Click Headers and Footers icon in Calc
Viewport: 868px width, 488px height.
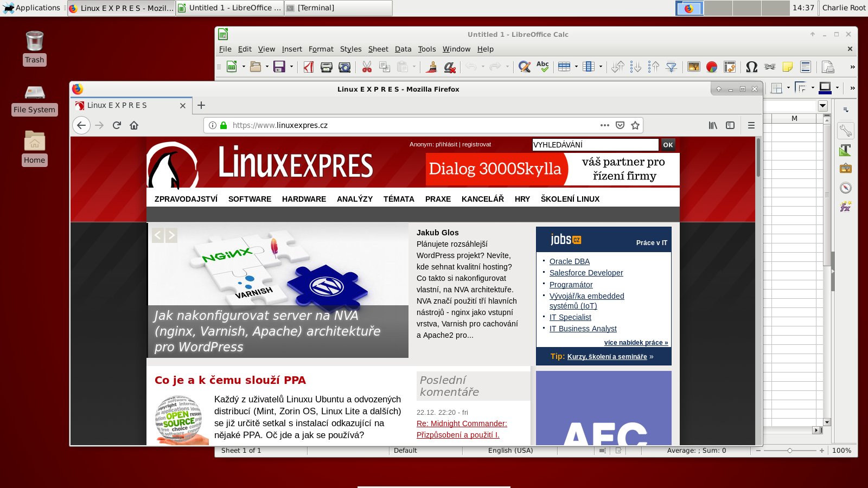806,67
